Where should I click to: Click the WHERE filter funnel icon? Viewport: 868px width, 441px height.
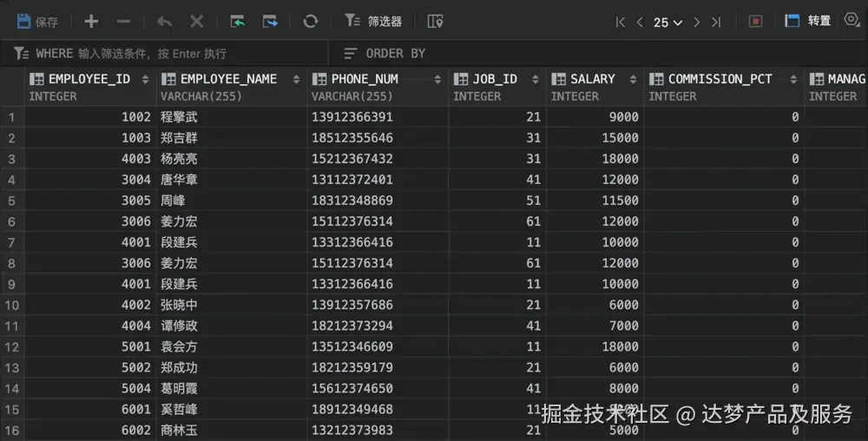21,53
